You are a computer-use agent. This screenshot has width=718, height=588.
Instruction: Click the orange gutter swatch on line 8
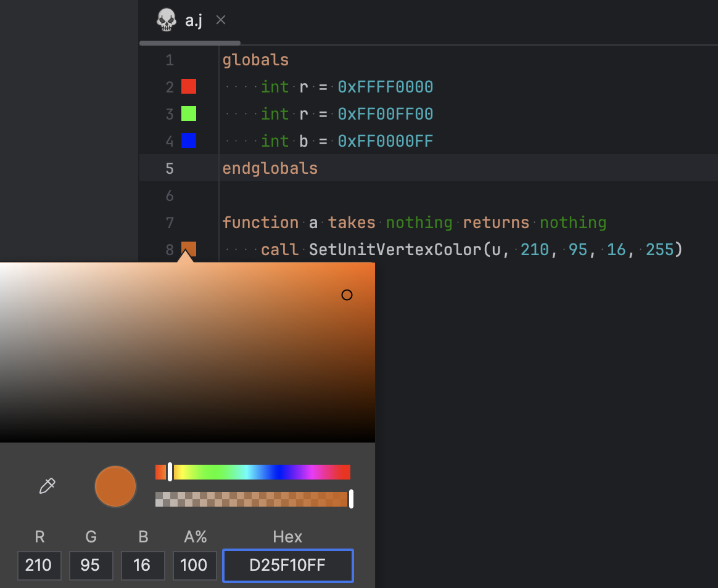(189, 249)
